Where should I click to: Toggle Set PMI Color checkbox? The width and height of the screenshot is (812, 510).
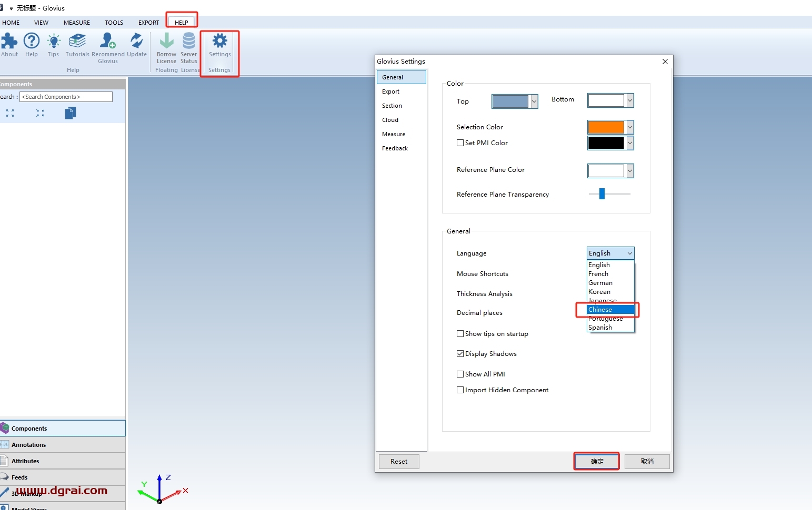460,142
